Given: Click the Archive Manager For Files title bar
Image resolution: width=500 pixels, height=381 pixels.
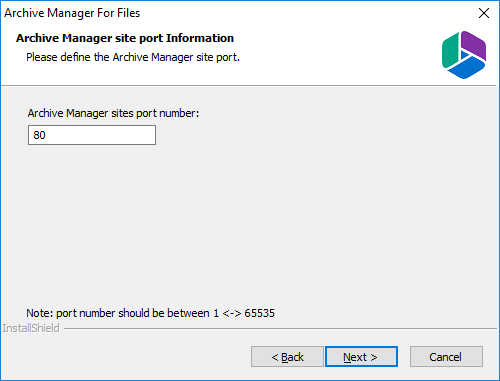Looking at the screenshot, I should [233, 13].
